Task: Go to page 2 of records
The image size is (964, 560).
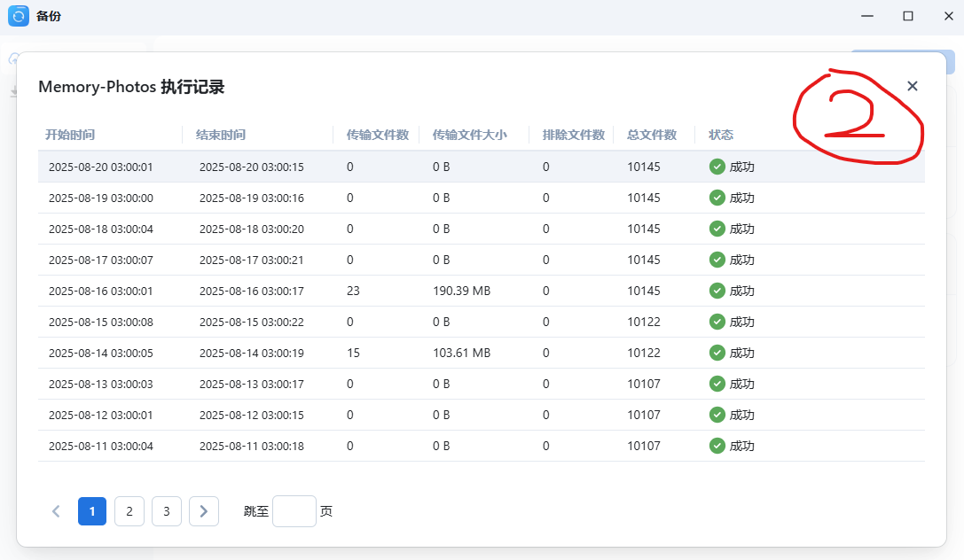Action: (129, 511)
